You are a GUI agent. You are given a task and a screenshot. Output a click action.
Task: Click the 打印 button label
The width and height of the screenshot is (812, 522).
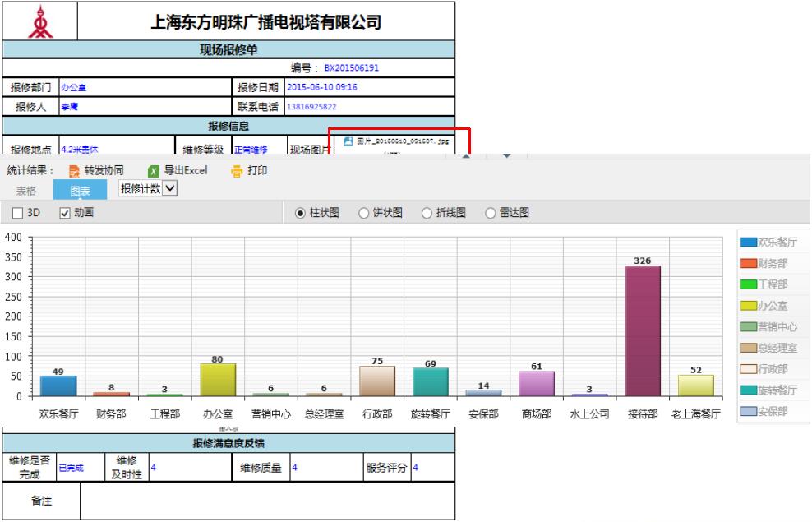257,170
